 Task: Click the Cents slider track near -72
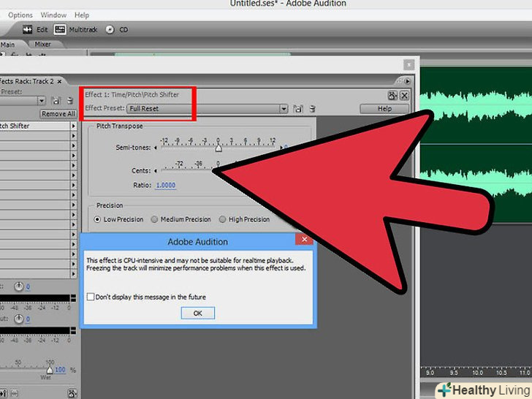point(180,169)
